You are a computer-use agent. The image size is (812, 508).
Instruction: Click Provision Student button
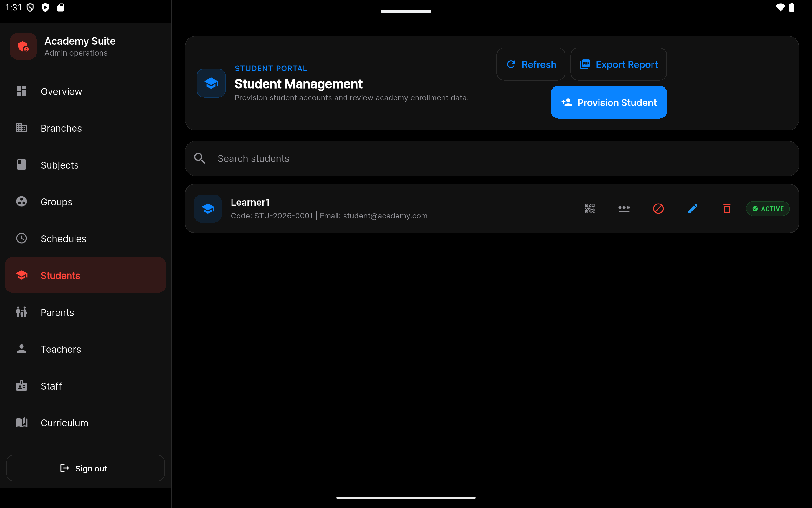(x=609, y=102)
